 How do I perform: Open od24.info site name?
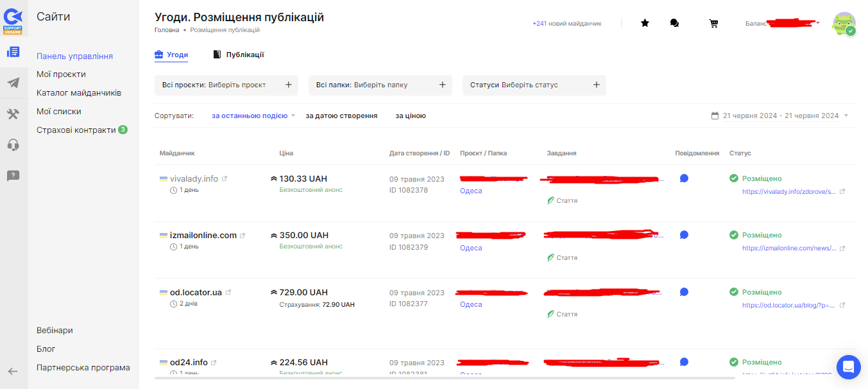tap(189, 363)
